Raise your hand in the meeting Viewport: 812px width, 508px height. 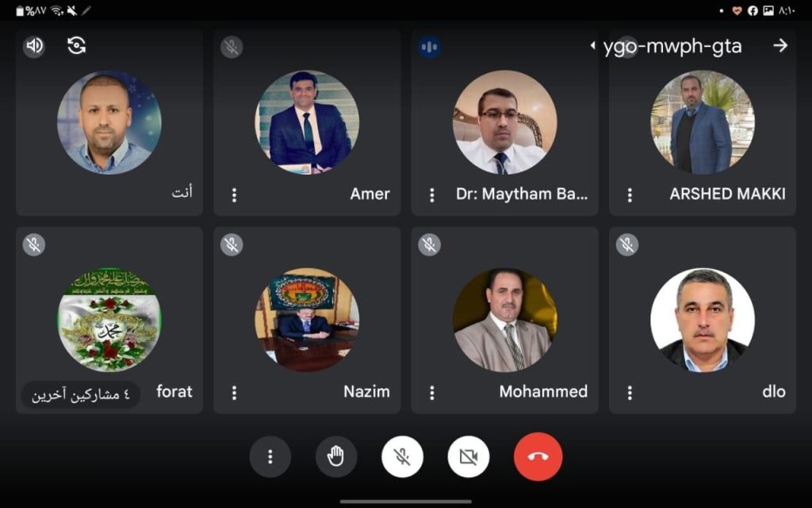(x=336, y=456)
